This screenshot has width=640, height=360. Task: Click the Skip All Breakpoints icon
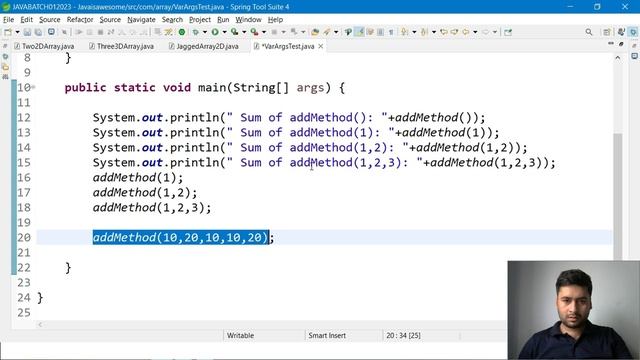coord(64,32)
